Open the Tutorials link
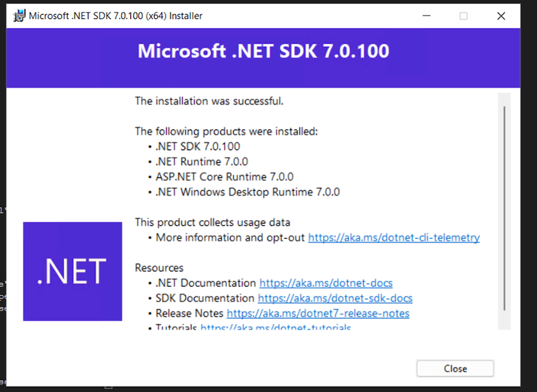The width and height of the screenshot is (537, 392). point(275,328)
